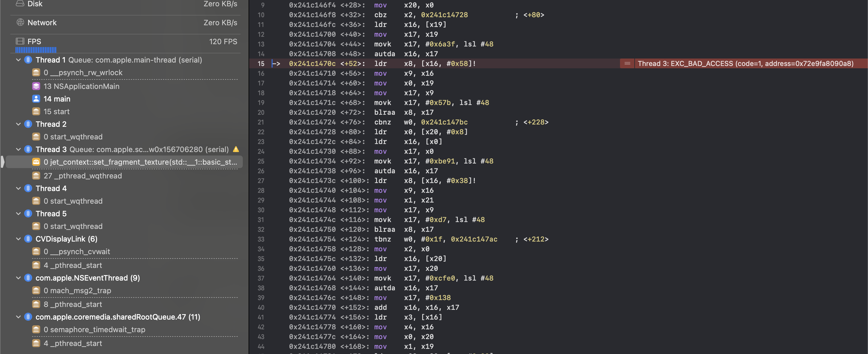Collapse the Thread 3 disclosure chevron

19,149
